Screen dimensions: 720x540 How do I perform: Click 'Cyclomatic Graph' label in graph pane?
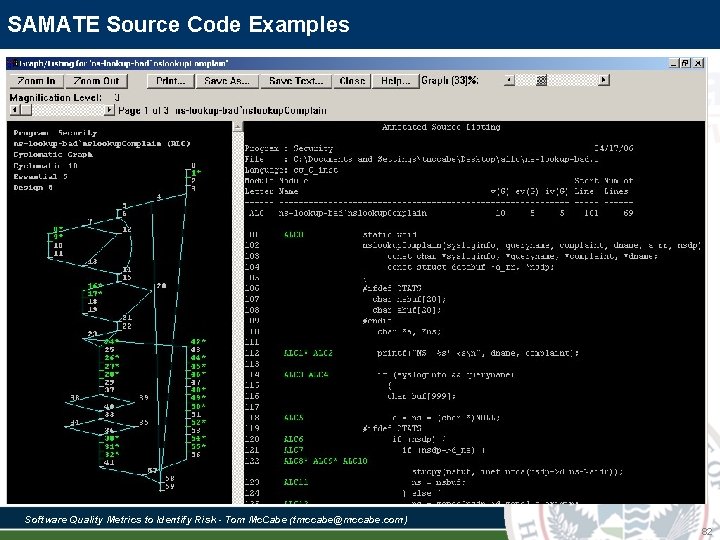point(53,154)
